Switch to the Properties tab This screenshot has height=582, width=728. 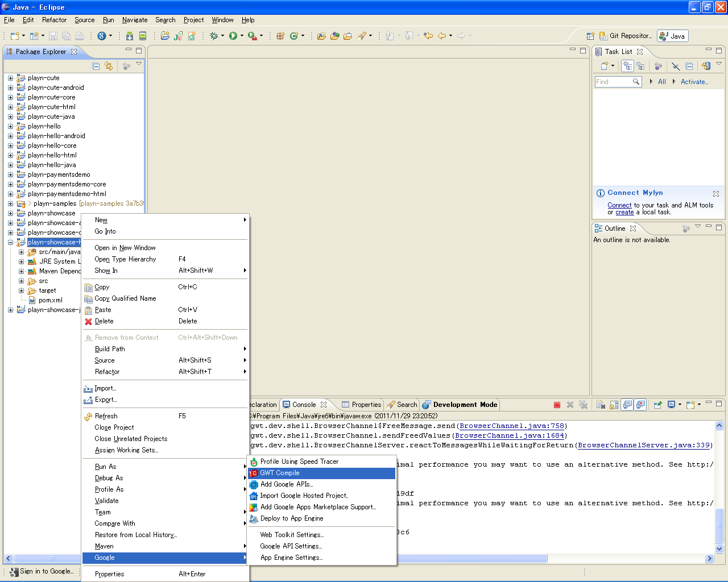(x=362, y=405)
